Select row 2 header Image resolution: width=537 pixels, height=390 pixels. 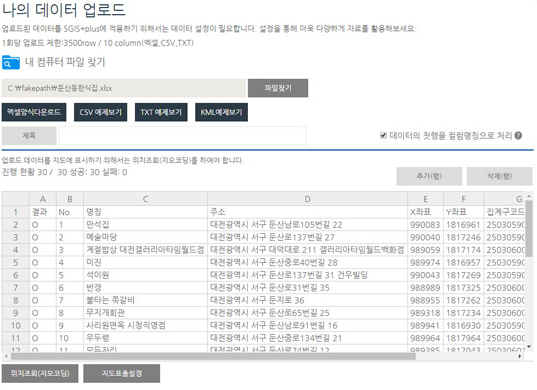coord(15,225)
